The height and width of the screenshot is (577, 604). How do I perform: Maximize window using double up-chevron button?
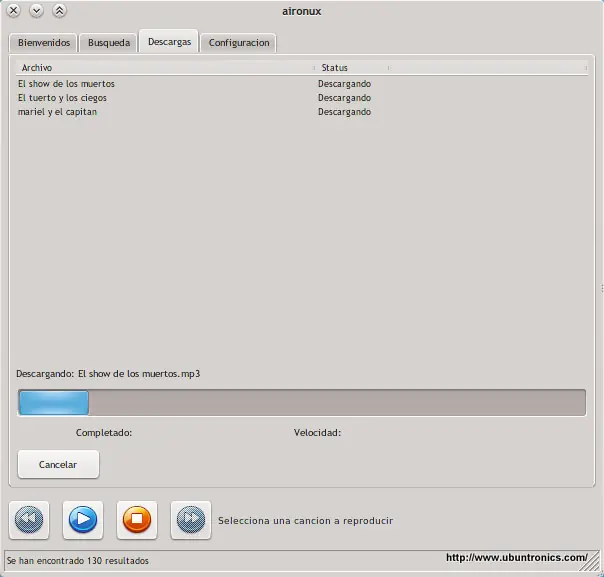click(59, 10)
